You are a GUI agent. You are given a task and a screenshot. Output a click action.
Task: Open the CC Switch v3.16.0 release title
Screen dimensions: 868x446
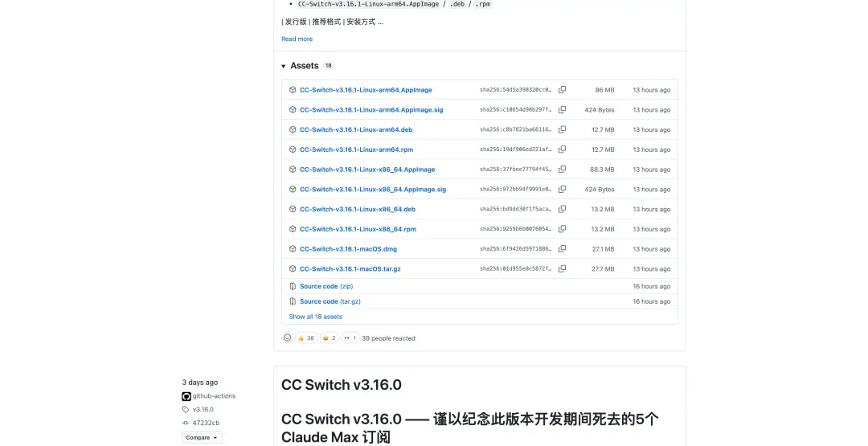(341, 385)
